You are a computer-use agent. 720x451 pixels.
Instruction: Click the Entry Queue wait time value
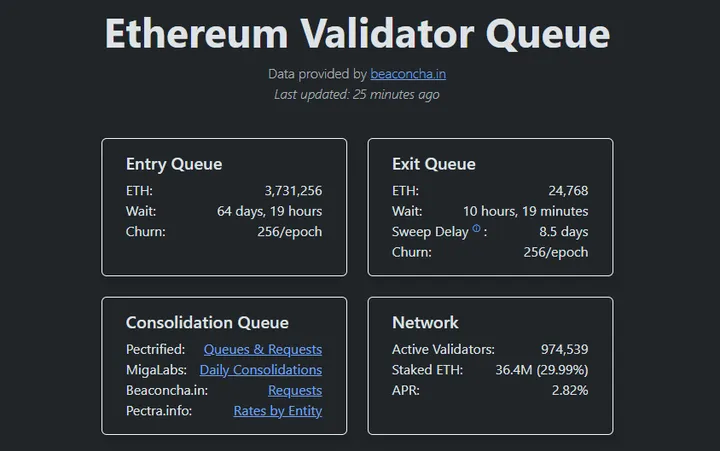[269, 211]
